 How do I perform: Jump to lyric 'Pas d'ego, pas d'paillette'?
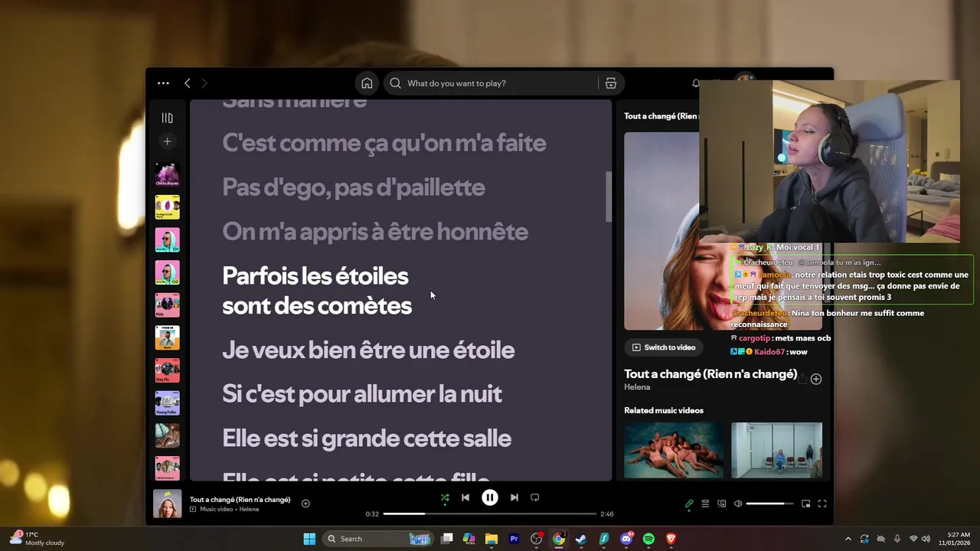click(x=353, y=187)
